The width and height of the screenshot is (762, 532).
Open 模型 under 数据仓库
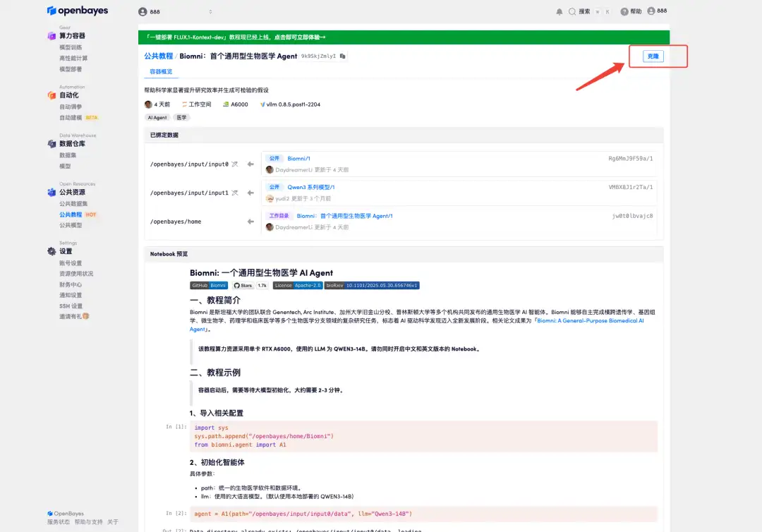(65, 166)
